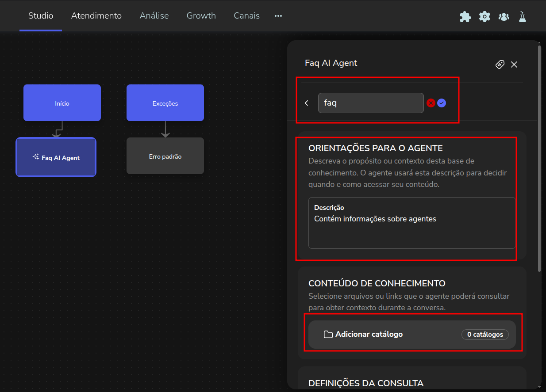The image size is (546, 392).
Task: Click the tag icon in Faq AI Agent panel
Action: click(500, 65)
